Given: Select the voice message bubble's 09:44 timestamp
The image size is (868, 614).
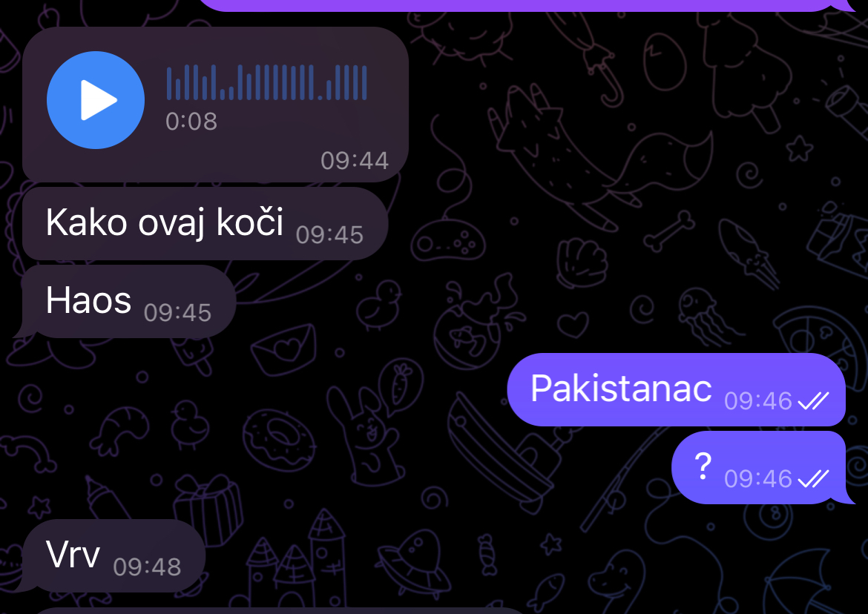Looking at the screenshot, I should [x=355, y=161].
